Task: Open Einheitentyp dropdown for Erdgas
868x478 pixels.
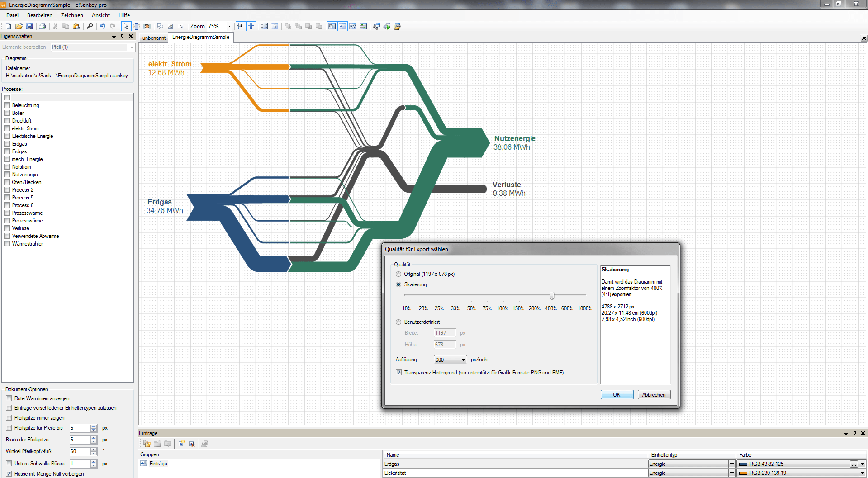Action: click(x=732, y=464)
